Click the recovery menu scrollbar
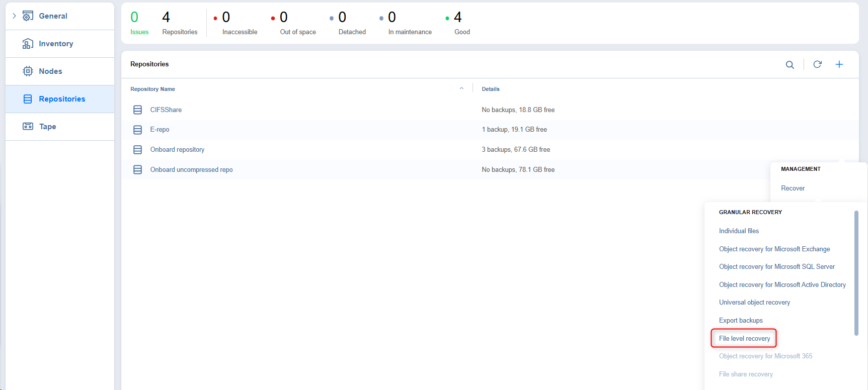The image size is (868, 390). pos(856,273)
